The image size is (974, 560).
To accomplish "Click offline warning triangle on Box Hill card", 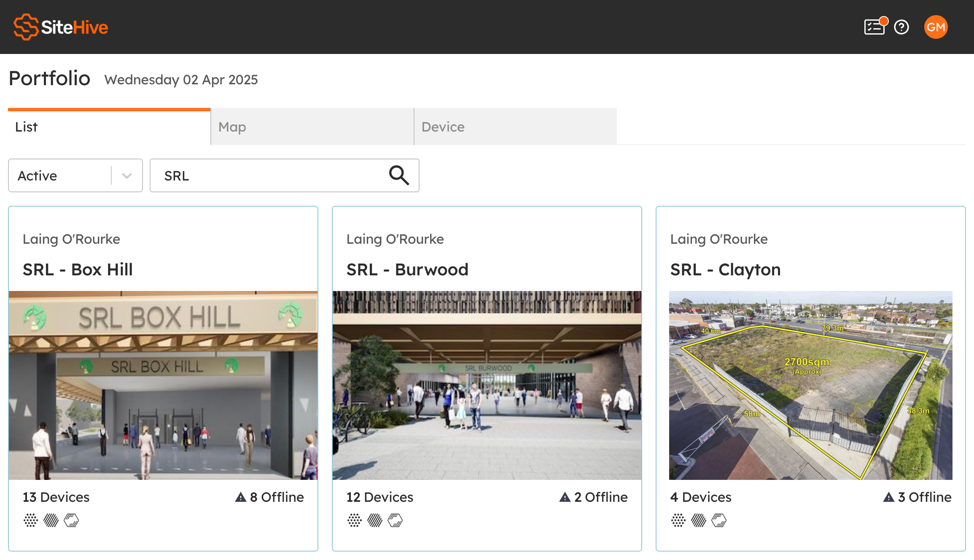I will (x=241, y=497).
